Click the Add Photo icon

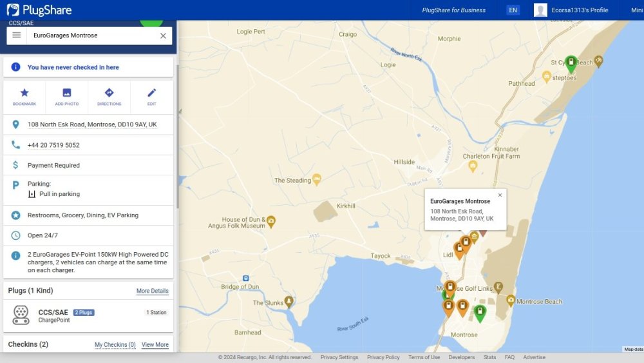point(66,93)
